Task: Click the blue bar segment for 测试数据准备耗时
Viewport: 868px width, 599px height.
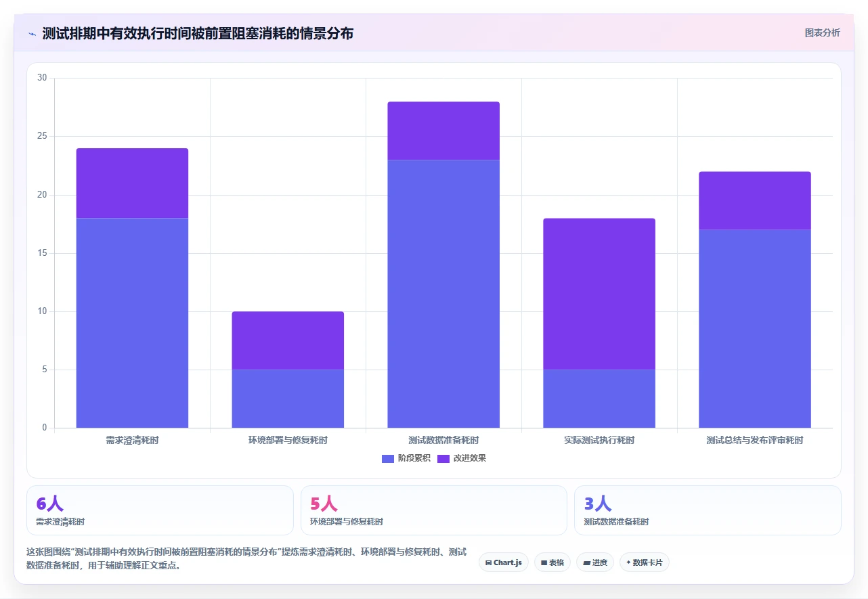Action: pos(443,294)
